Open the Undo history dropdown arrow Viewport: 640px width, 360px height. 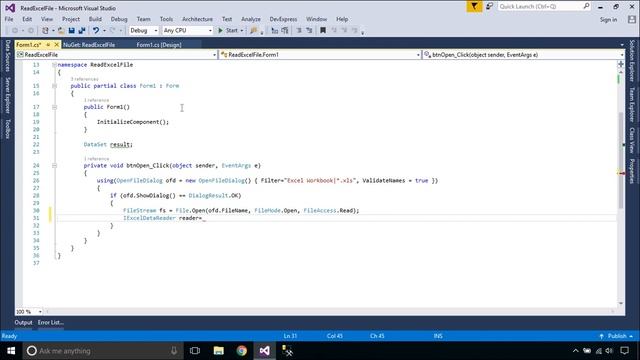point(104,31)
